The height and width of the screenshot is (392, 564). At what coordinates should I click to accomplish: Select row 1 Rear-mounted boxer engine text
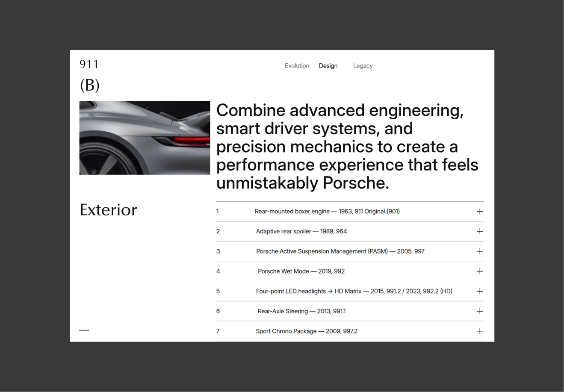(x=327, y=211)
